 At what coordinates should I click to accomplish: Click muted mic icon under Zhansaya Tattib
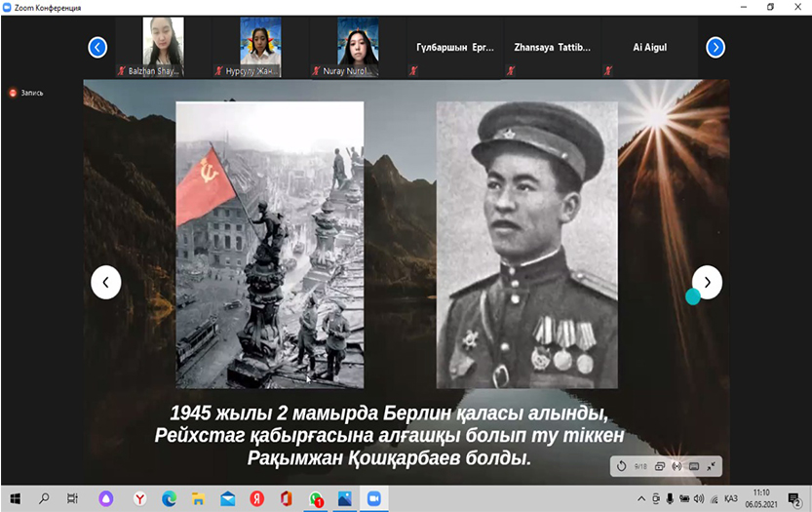point(511,70)
